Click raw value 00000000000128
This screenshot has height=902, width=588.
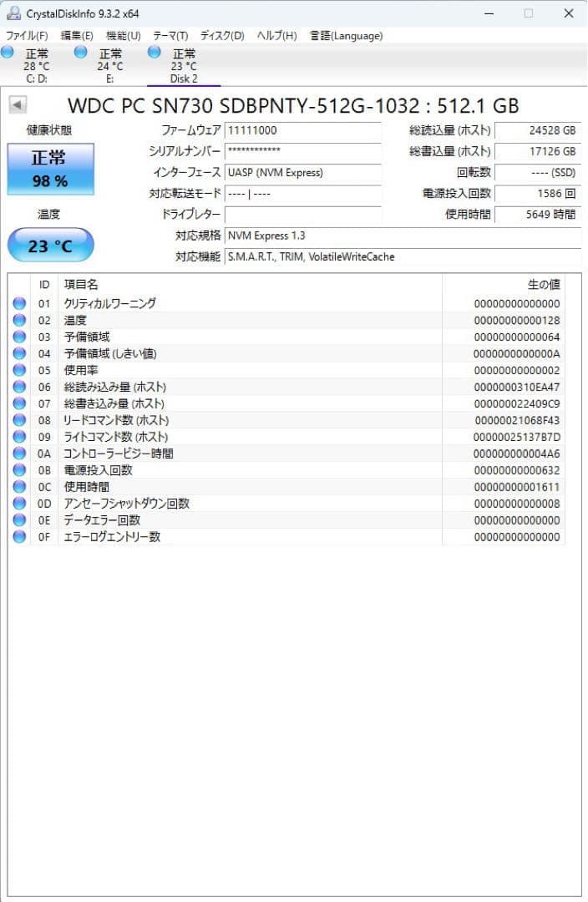pos(517,321)
